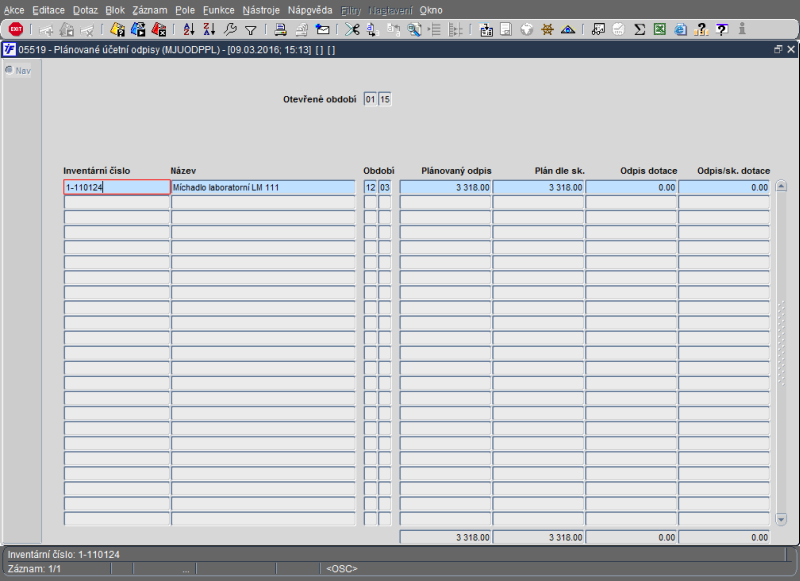Screen dimensions: 800x581
Task: Click the Otevřené období month field 01
Action: [x=370, y=99]
